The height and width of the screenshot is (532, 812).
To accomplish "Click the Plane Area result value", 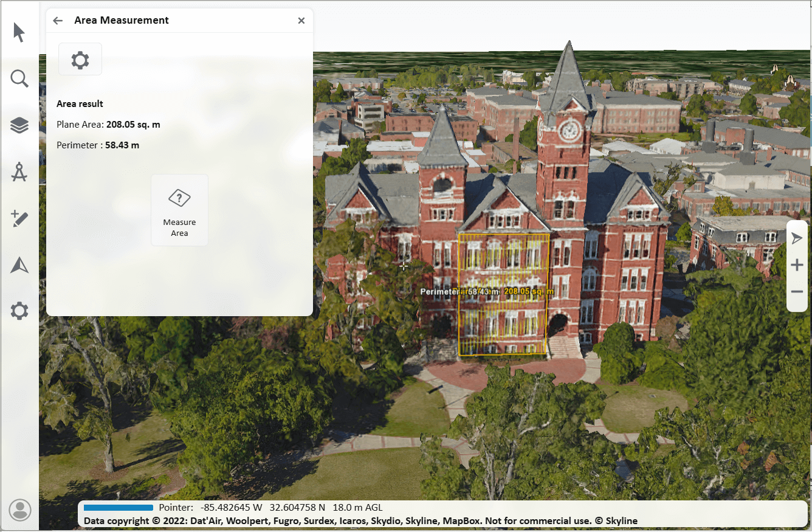I will pos(133,125).
